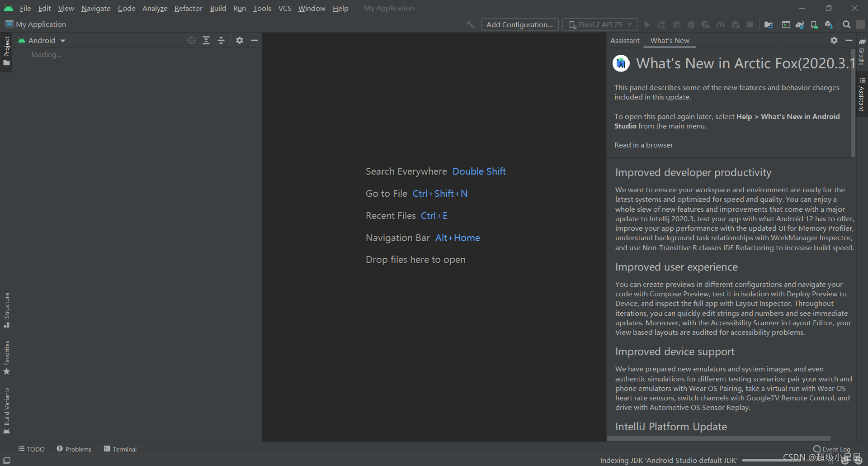
Task: Click the Search Everywhere magnifier icon
Action: [847, 24]
